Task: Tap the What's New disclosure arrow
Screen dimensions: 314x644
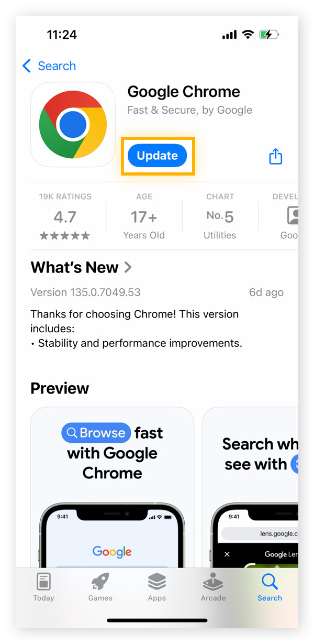Action: 128,267
